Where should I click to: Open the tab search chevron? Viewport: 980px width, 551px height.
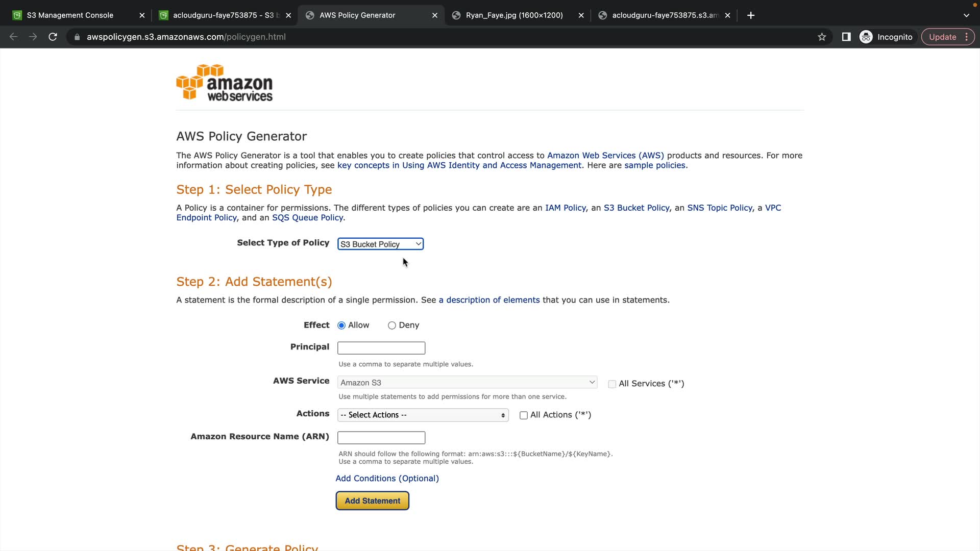click(966, 15)
